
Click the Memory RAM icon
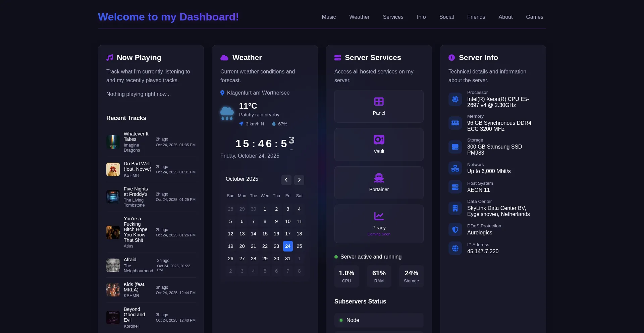point(455,123)
